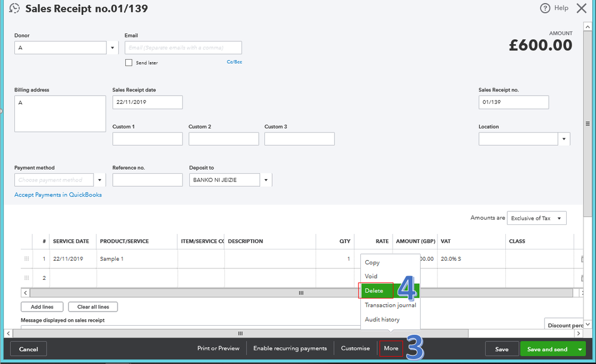This screenshot has height=364, width=596.
Task: Click the table horizontal scrollbar thumb
Action: pos(301,293)
